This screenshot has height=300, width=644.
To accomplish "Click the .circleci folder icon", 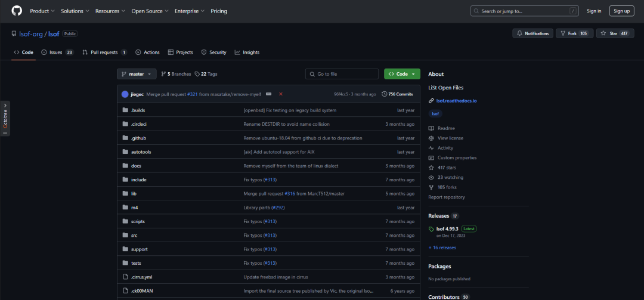I will click(x=125, y=124).
